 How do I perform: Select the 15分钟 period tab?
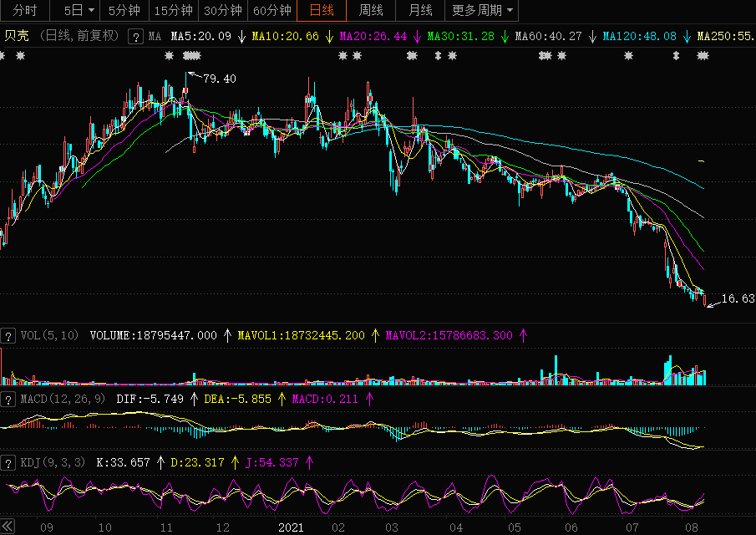[173, 10]
